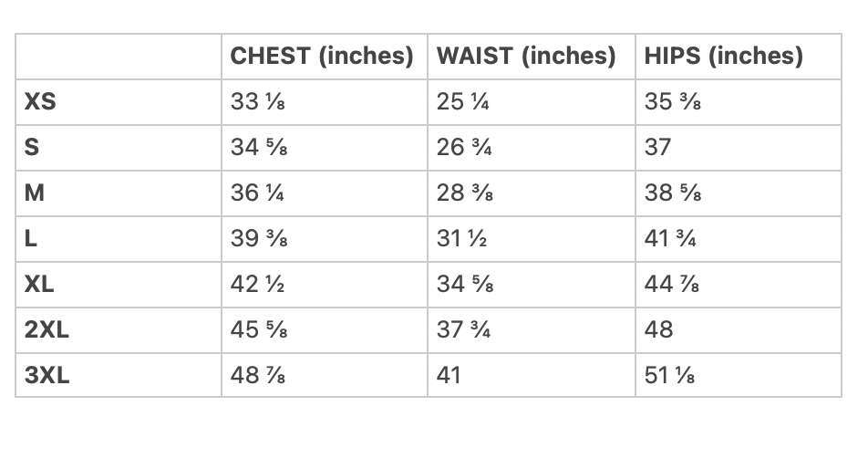Image resolution: width=868 pixels, height=469 pixels.
Task: Click the L hips value 41 ¾
Action: (x=673, y=239)
